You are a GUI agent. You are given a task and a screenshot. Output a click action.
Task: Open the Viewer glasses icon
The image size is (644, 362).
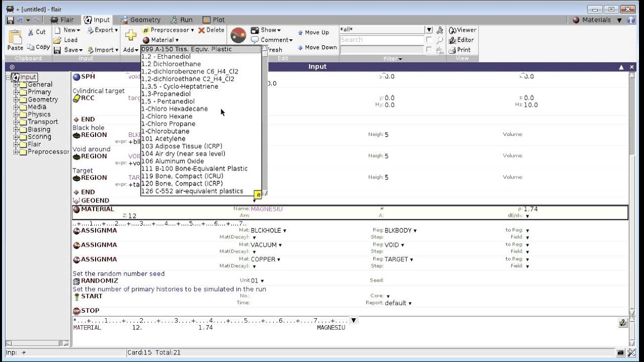[x=452, y=30]
